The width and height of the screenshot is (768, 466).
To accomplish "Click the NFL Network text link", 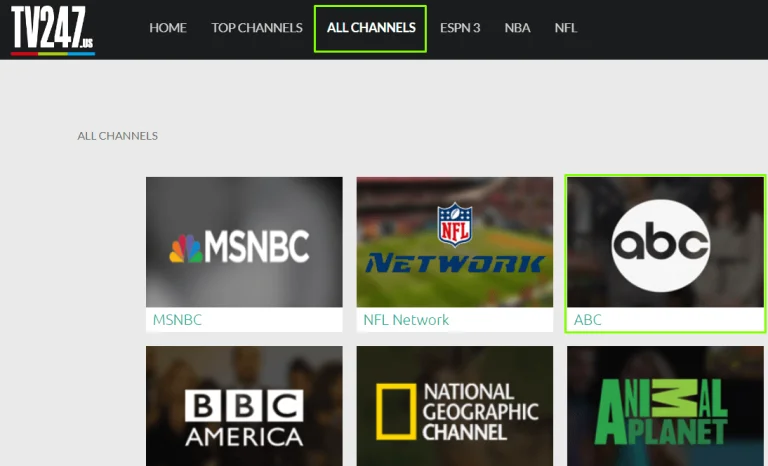I will (x=406, y=319).
